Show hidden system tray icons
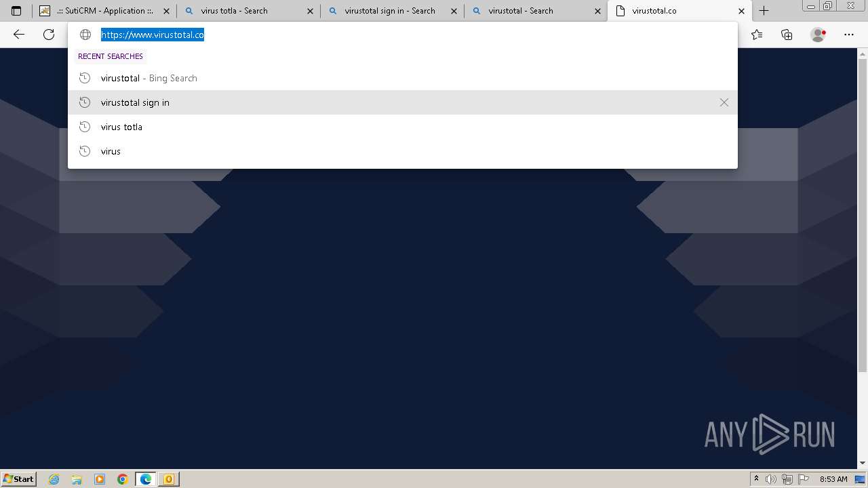 (757, 479)
